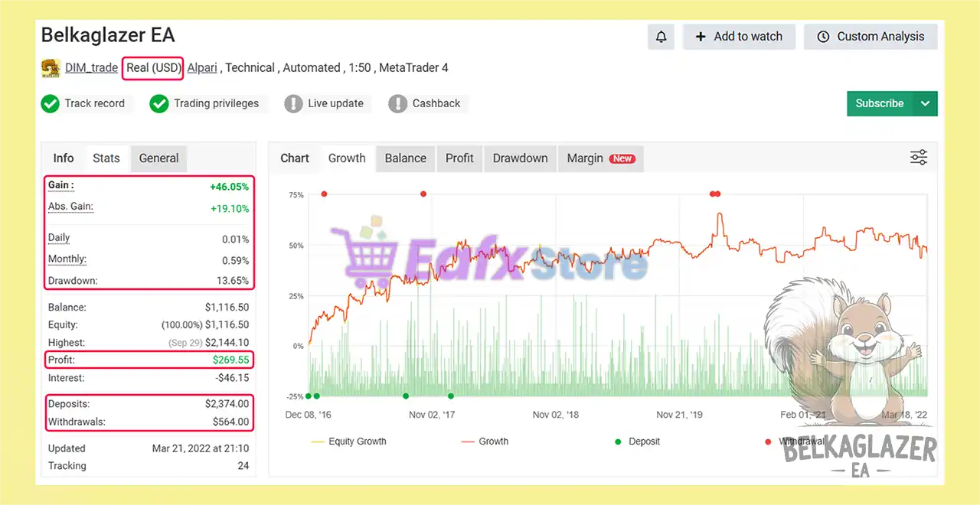Click the Real (USD) account type text
Screen dimensions: 980x505
154,68
